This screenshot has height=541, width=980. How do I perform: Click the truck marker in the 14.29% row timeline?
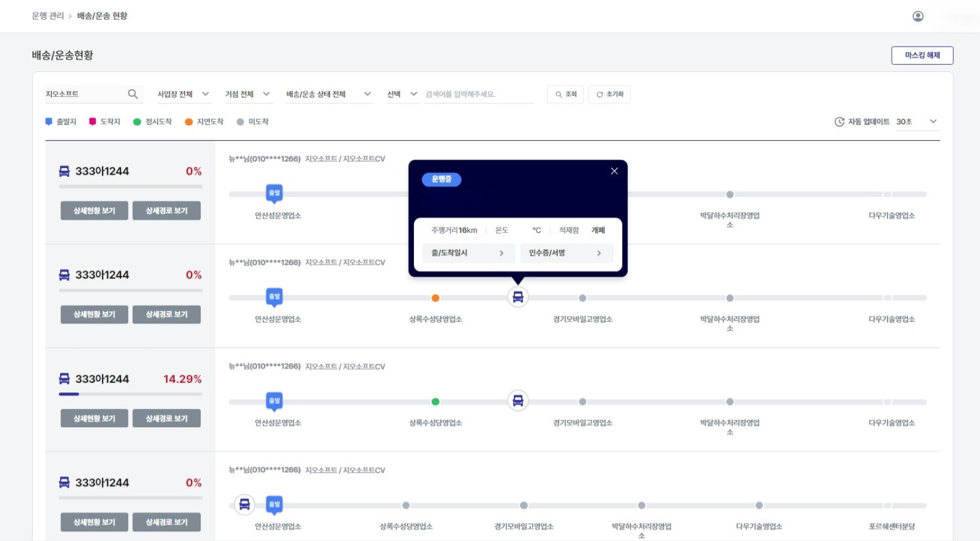518,401
